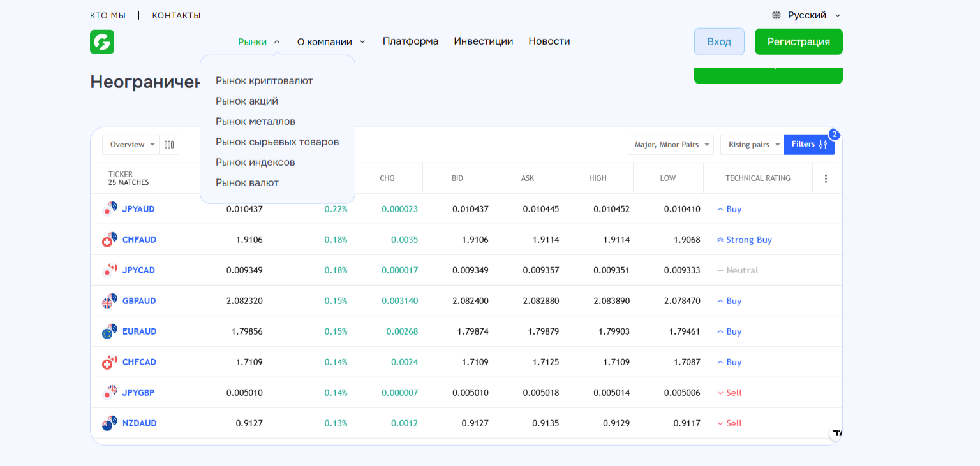Sort by the TECHNICAL RATING column header

(x=758, y=178)
